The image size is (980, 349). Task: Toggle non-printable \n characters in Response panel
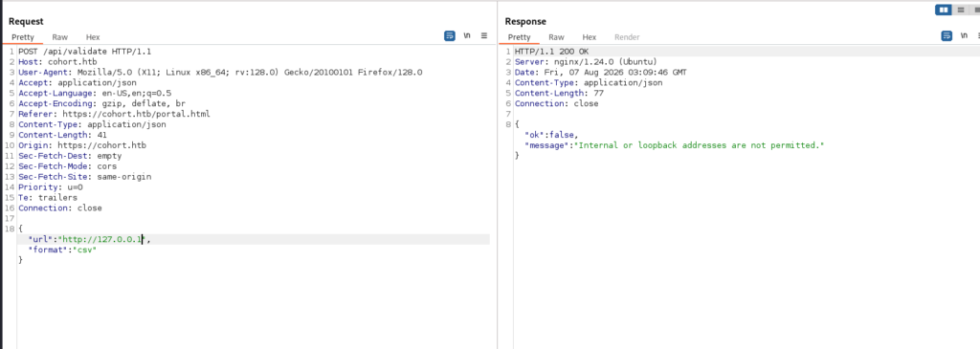pyautogui.click(x=963, y=36)
